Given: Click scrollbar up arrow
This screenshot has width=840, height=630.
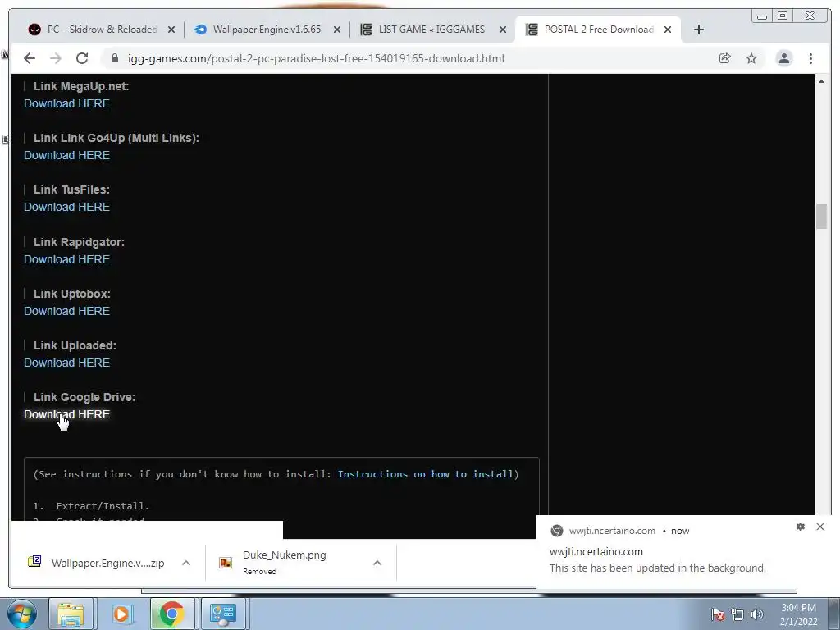Looking at the screenshot, I should tap(821, 81).
